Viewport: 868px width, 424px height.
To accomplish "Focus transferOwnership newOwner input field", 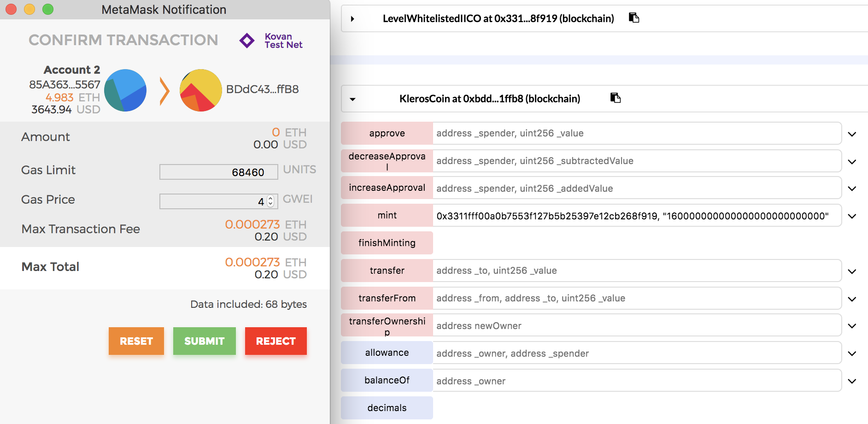I will (x=637, y=325).
